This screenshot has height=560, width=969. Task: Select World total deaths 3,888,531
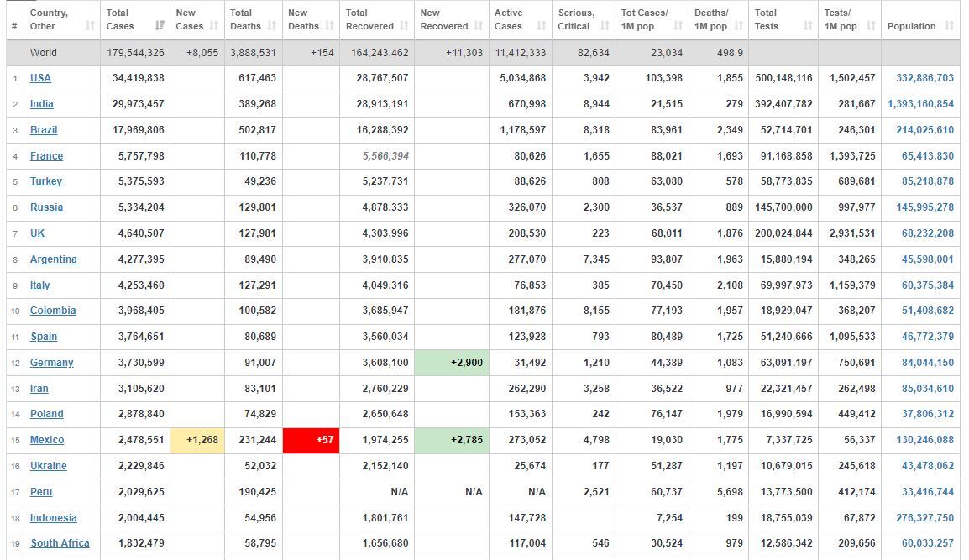pyautogui.click(x=253, y=53)
